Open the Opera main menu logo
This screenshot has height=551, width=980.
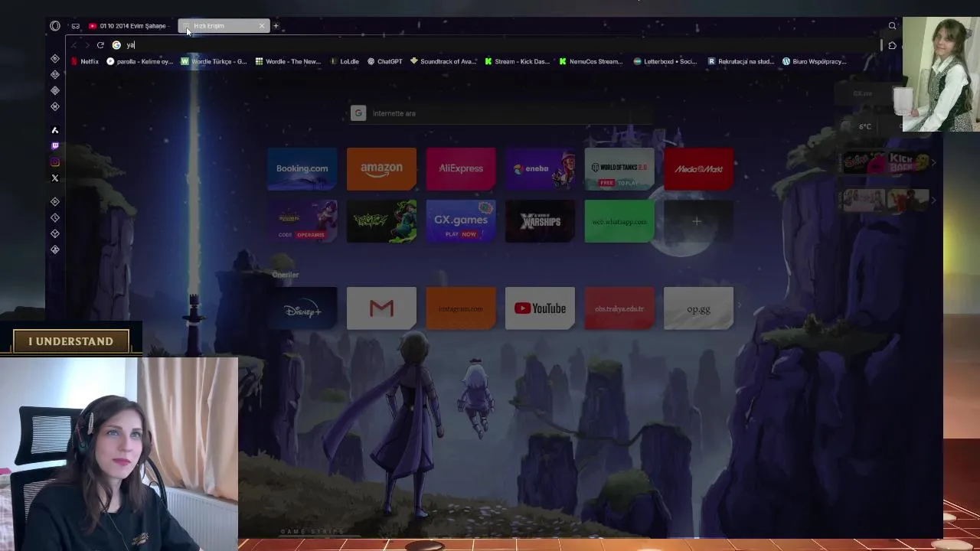click(x=55, y=26)
